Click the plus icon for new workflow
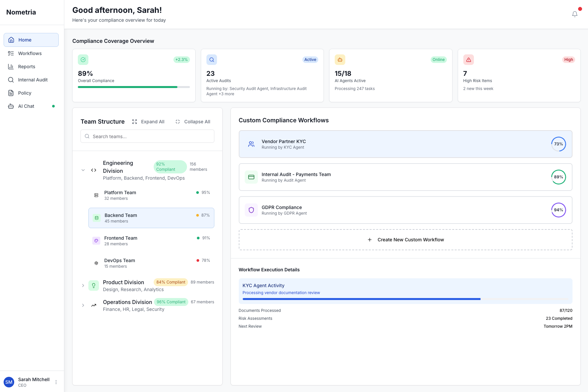 (x=370, y=240)
